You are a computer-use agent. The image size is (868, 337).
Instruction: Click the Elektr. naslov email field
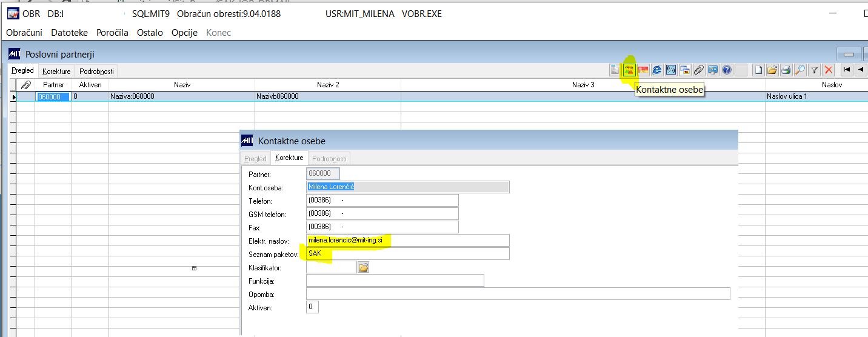(408, 241)
